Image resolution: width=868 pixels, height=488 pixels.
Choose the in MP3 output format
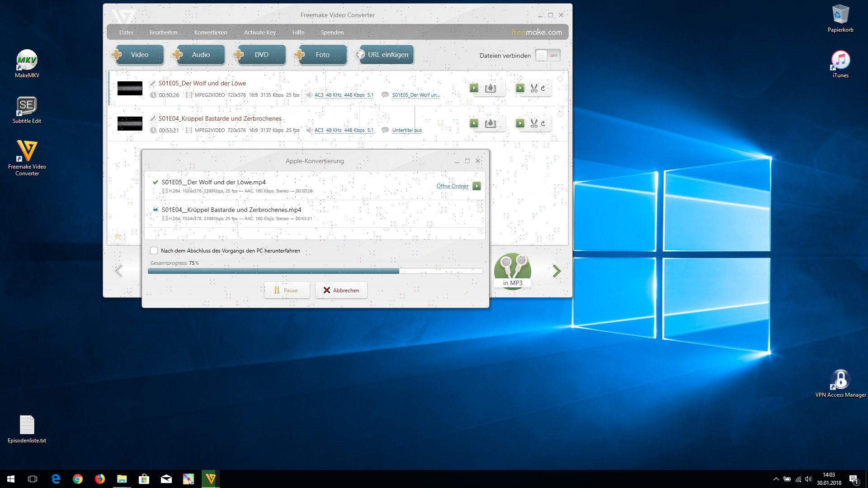pyautogui.click(x=513, y=271)
